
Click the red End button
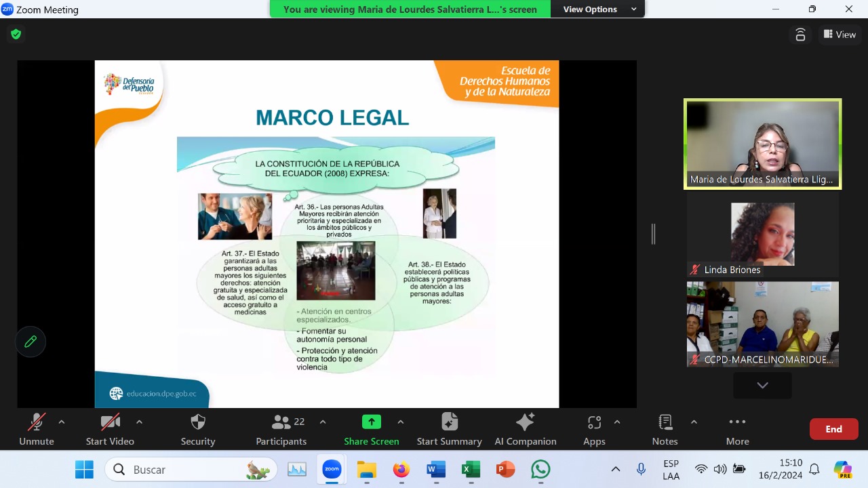click(833, 429)
